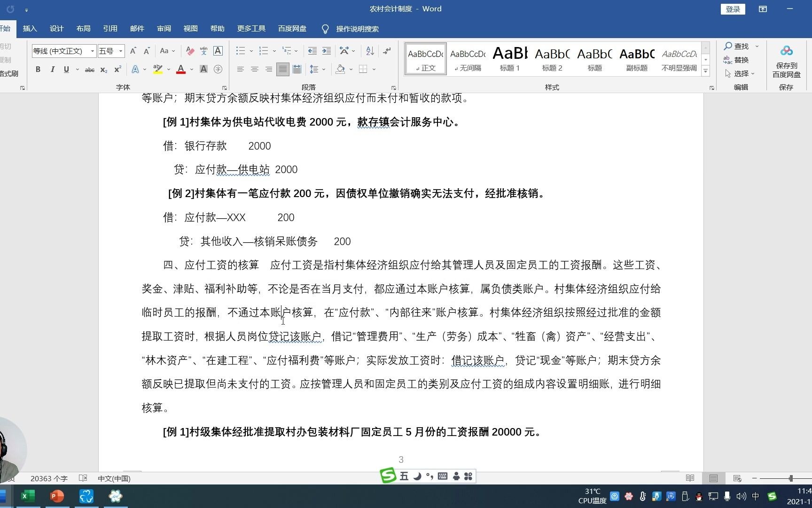Toggle subscript formatting

[x=103, y=69]
